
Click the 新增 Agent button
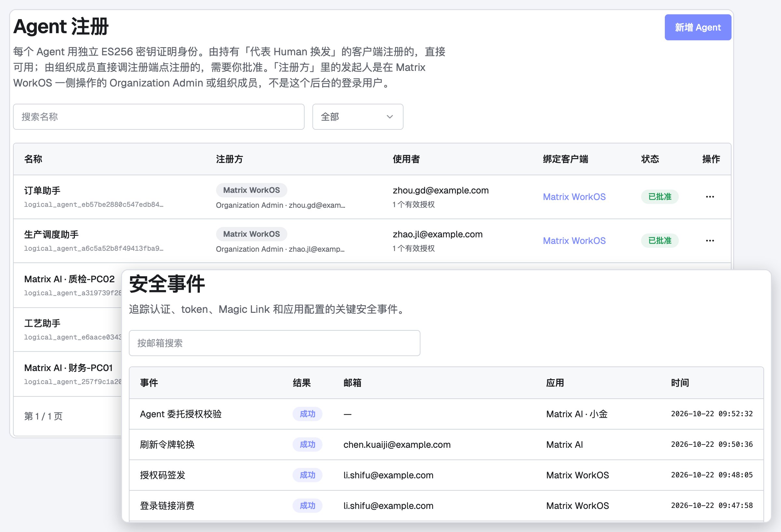click(698, 27)
